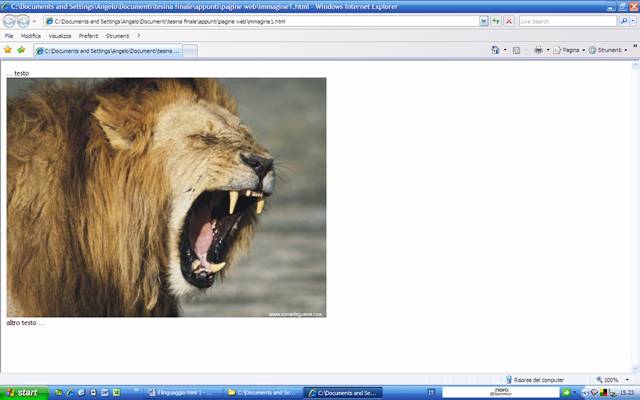Click the taskbar desktop search input field
The width and height of the screenshot is (640, 400).
coord(501,392)
